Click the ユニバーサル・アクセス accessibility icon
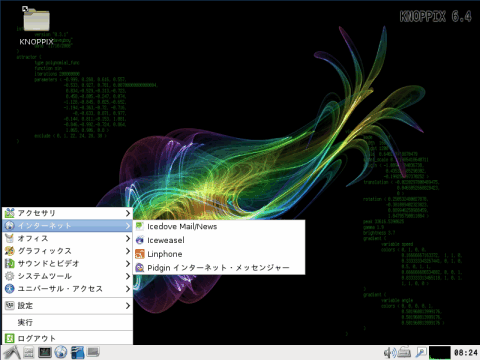480x360 pixels. tap(10, 289)
